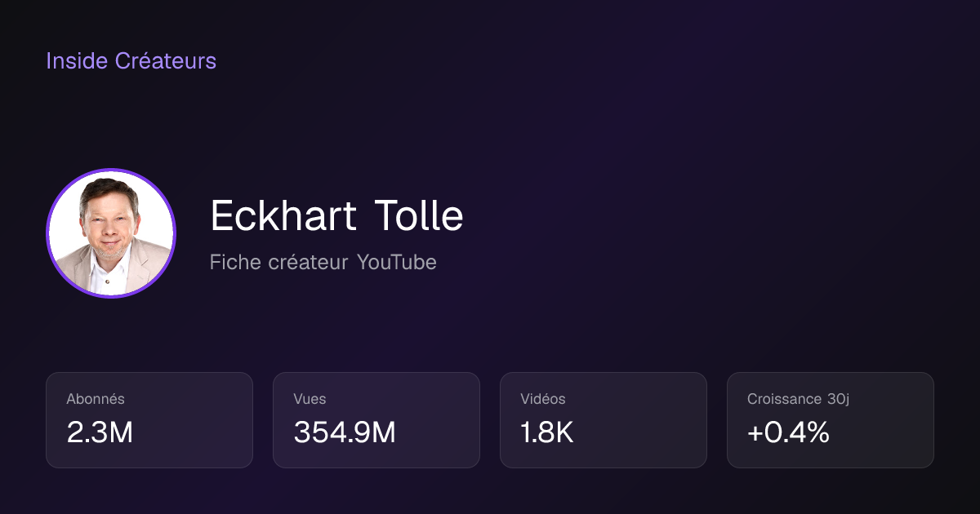Click the word Tolle in the heading
This screenshot has width=980, height=514.
pos(419,216)
